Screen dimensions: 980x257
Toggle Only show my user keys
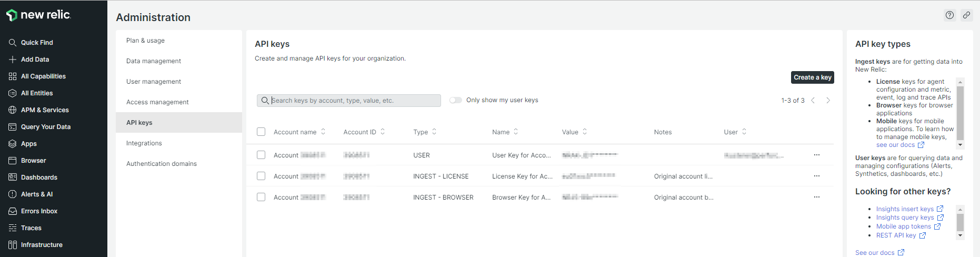click(455, 100)
